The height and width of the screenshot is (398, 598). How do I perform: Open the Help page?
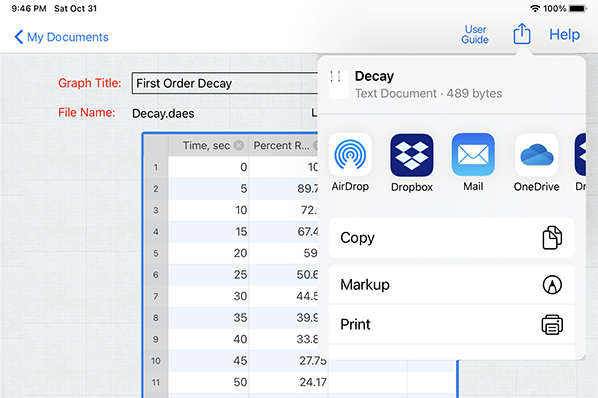pos(564,34)
